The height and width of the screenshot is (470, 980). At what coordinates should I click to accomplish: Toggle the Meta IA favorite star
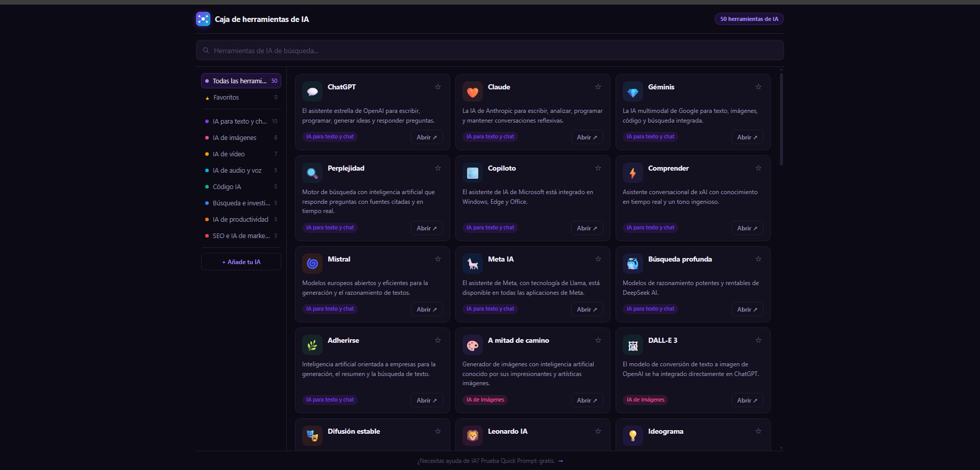598,259
